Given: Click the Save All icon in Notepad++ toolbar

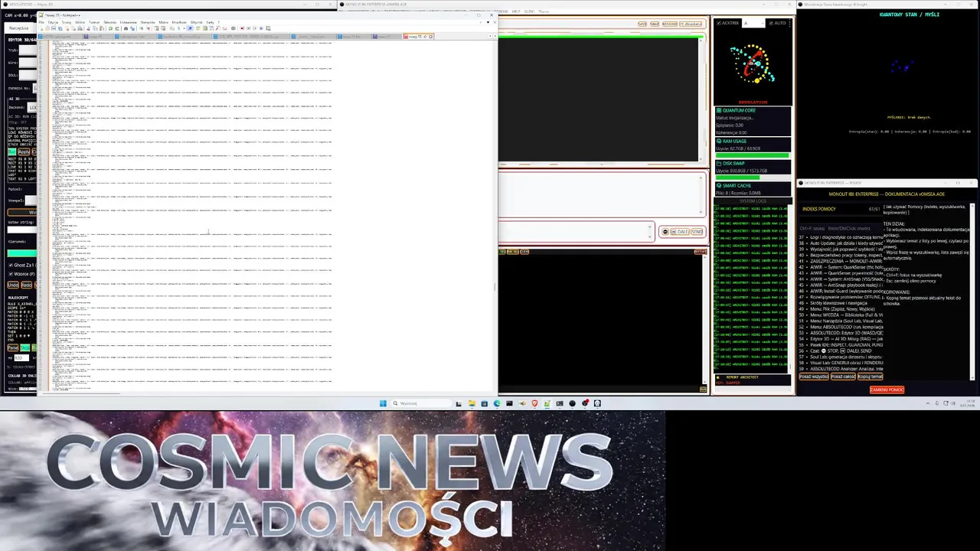Looking at the screenshot, I should point(60,28).
